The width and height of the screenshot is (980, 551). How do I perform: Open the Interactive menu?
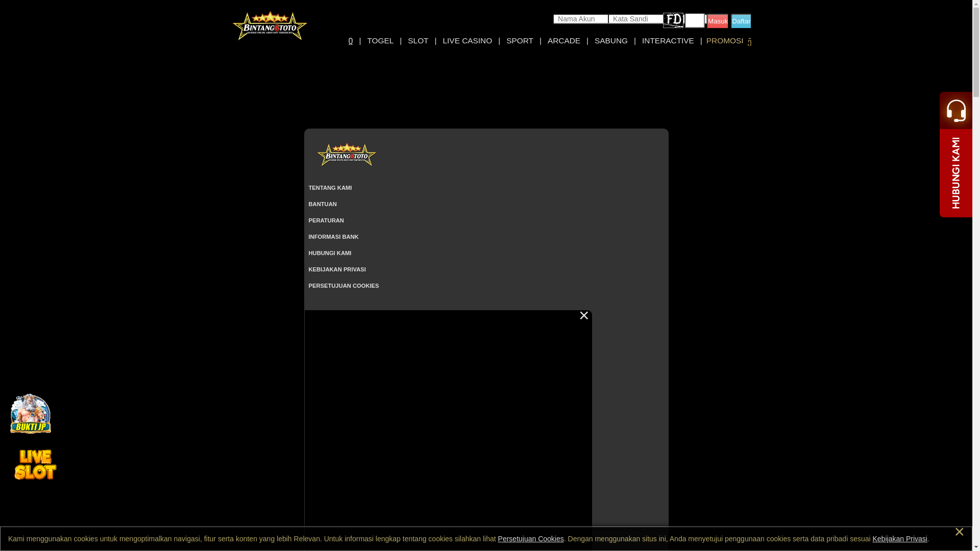668,41
